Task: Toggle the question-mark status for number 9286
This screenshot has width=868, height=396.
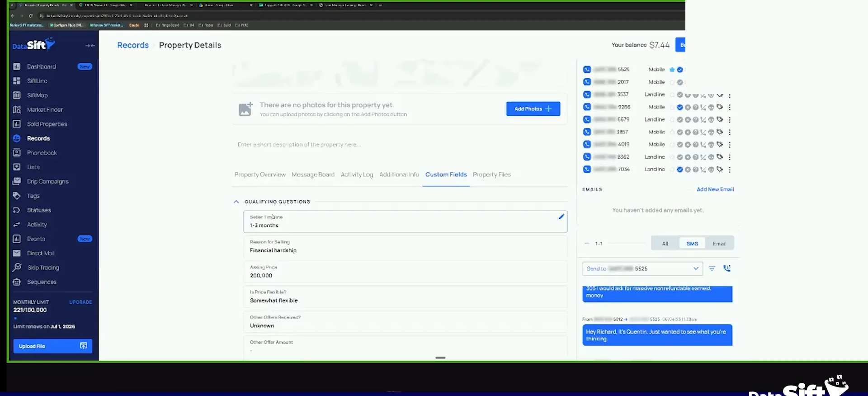Action: click(695, 107)
